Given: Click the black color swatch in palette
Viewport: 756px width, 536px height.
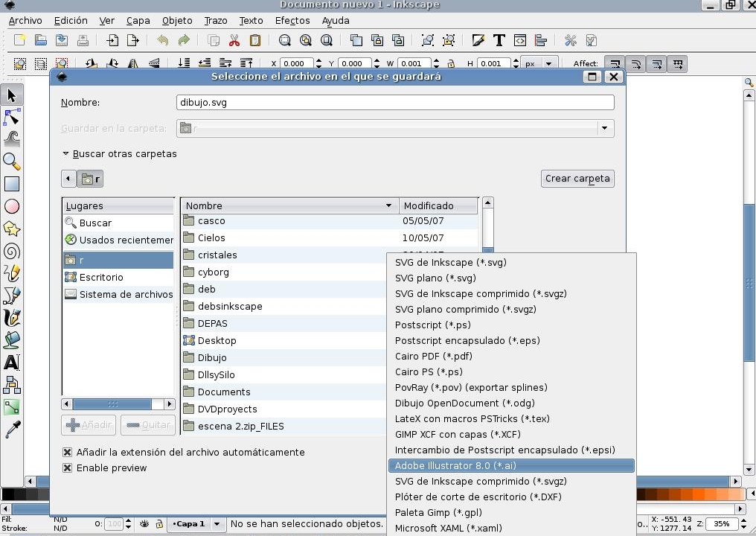Looking at the screenshot, I should [x=7, y=494].
